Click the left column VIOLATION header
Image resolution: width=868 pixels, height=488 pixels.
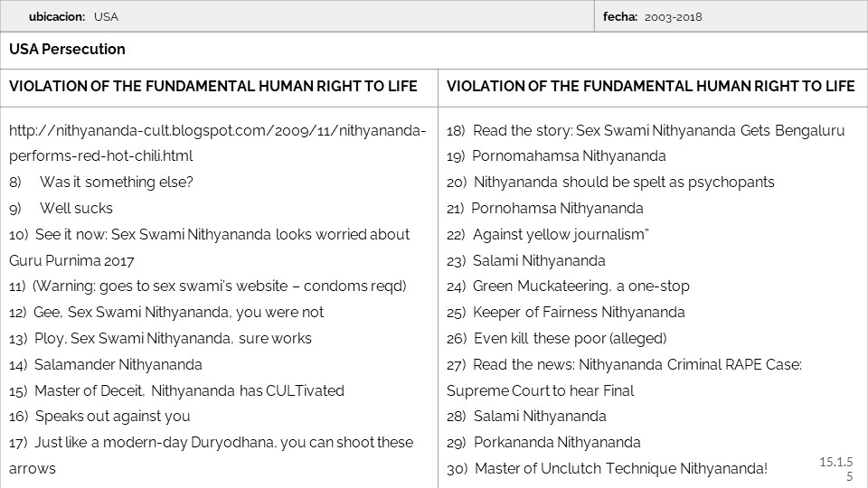click(x=213, y=87)
